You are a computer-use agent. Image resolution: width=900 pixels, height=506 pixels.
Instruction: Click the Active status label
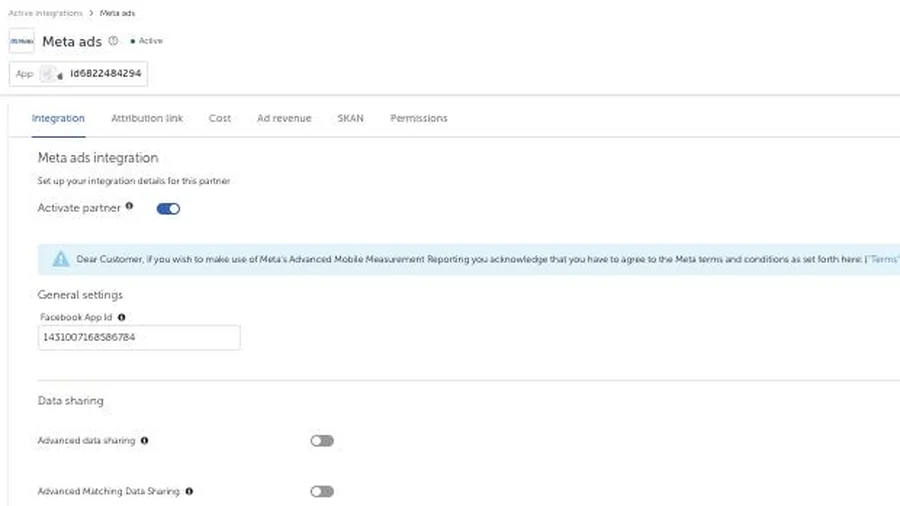(150, 41)
